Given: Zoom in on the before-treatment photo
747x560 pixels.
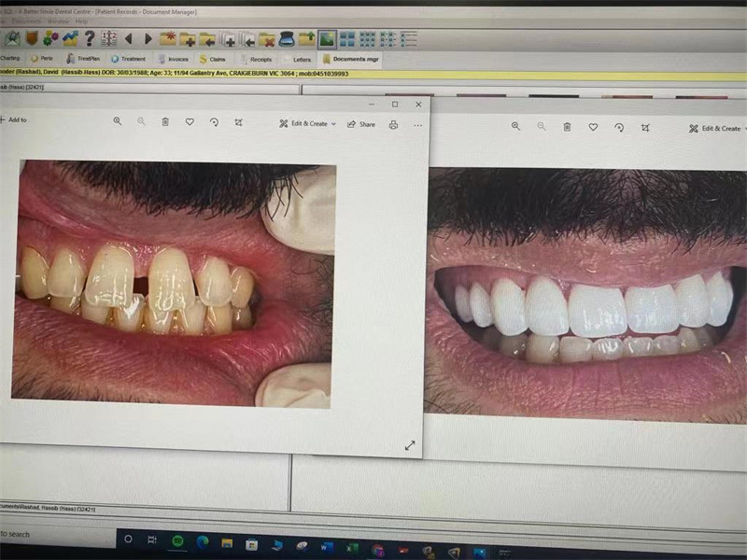Looking at the screenshot, I should (x=118, y=121).
